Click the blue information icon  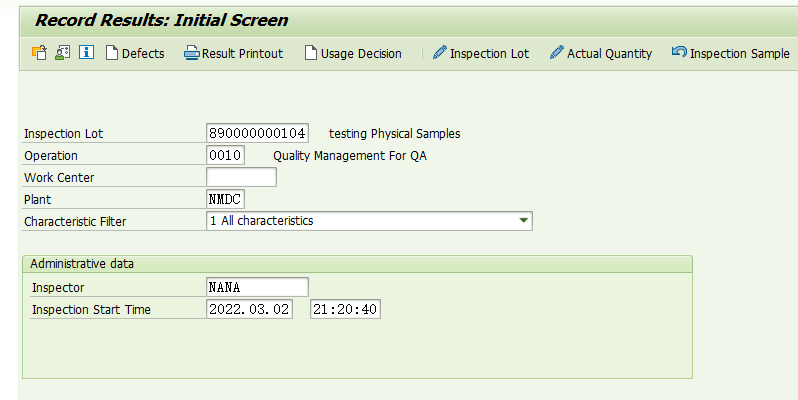tap(86, 53)
